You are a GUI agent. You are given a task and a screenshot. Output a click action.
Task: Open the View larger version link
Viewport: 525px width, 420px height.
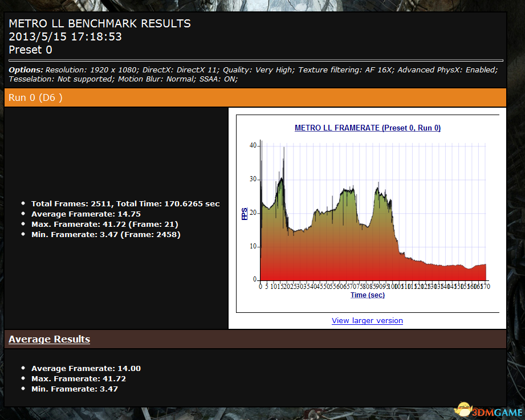367,321
